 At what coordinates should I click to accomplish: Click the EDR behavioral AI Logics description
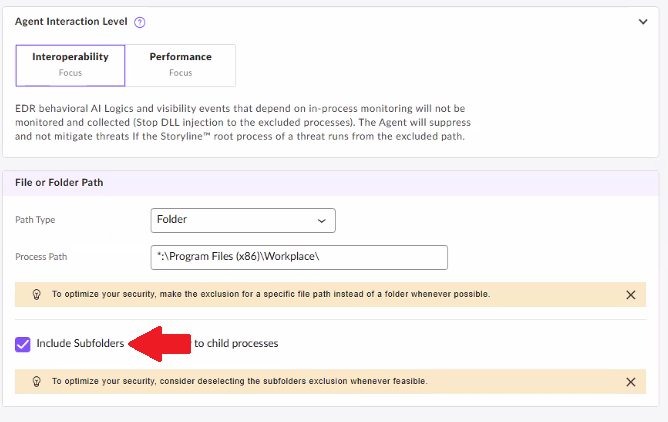click(x=243, y=122)
